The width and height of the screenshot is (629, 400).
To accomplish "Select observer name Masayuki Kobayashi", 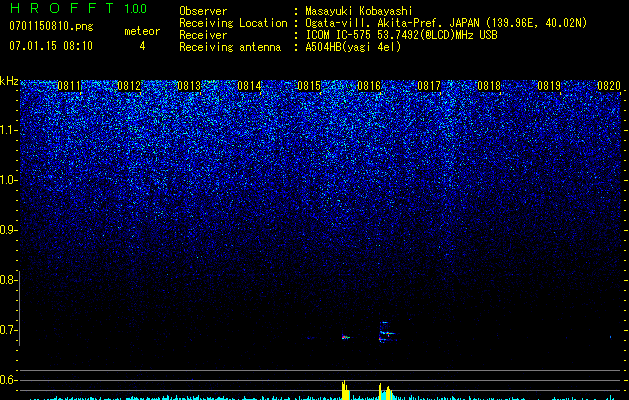I will pyautogui.click(x=359, y=11).
